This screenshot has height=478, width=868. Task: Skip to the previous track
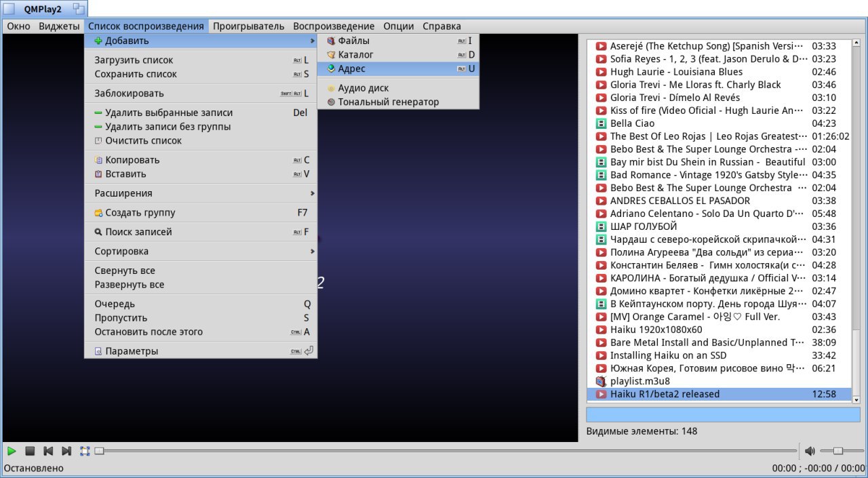(48, 451)
